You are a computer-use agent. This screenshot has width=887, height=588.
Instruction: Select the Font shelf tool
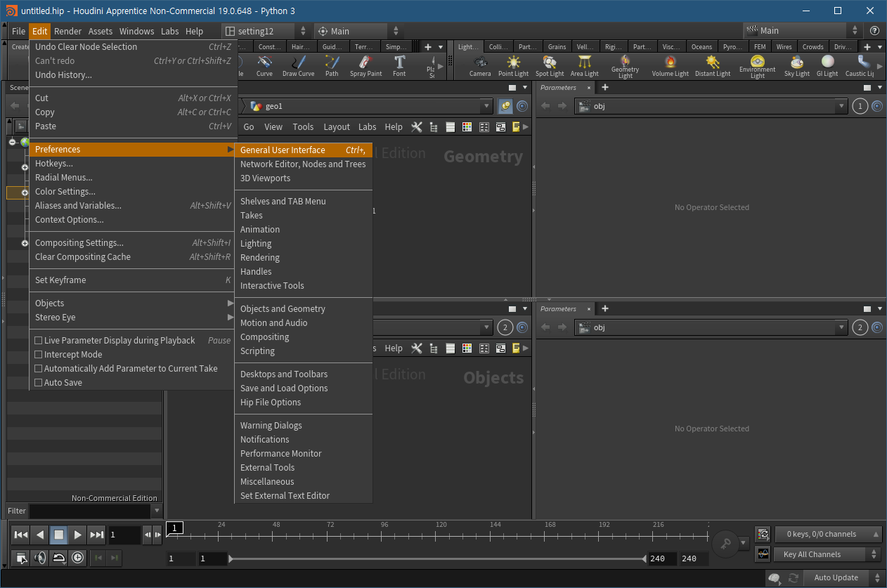[x=399, y=66]
